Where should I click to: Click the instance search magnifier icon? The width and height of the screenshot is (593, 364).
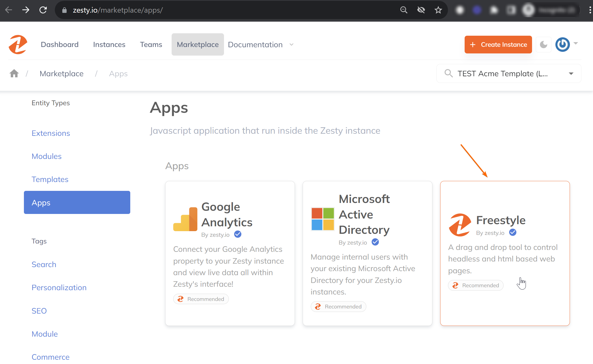[x=449, y=73]
